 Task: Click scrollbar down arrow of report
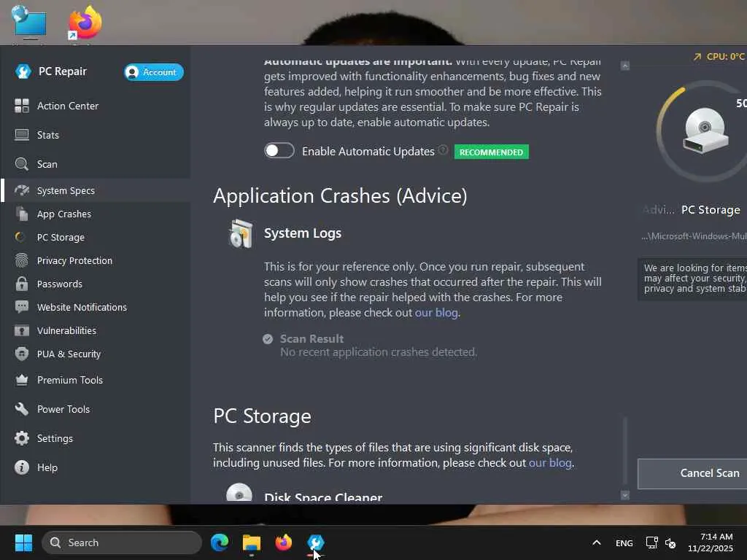click(x=625, y=495)
